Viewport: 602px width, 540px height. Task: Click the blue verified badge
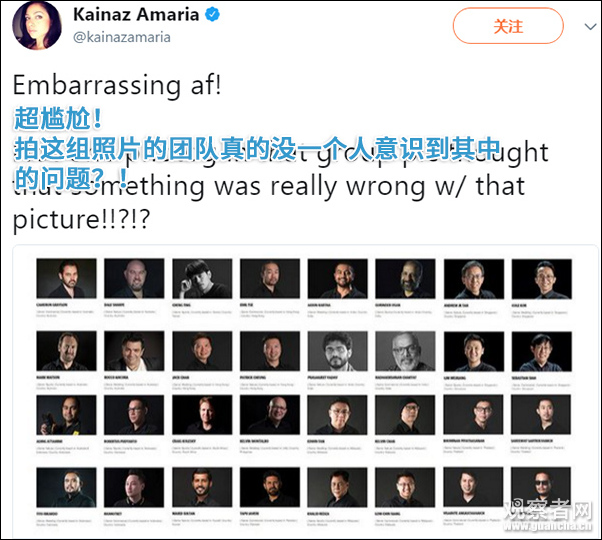212,15
